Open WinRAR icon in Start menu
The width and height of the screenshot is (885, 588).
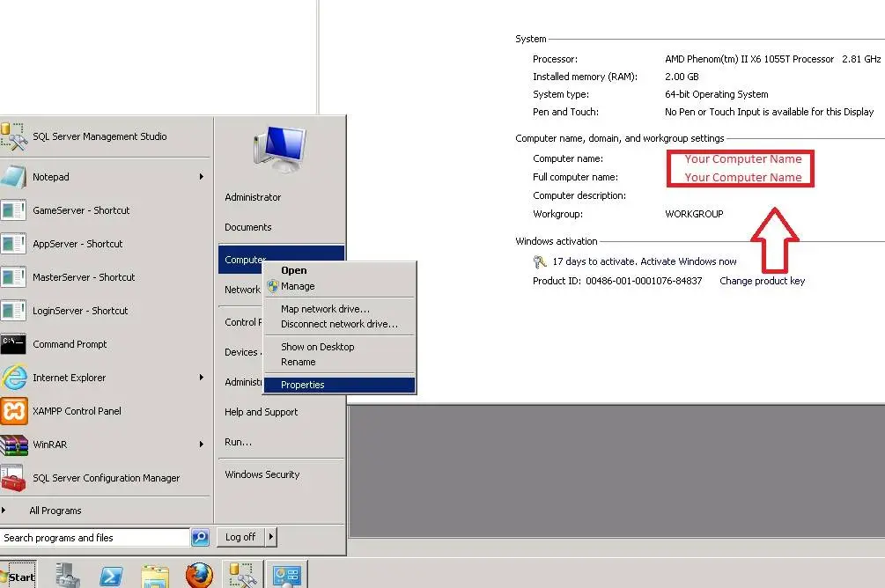[13, 445]
